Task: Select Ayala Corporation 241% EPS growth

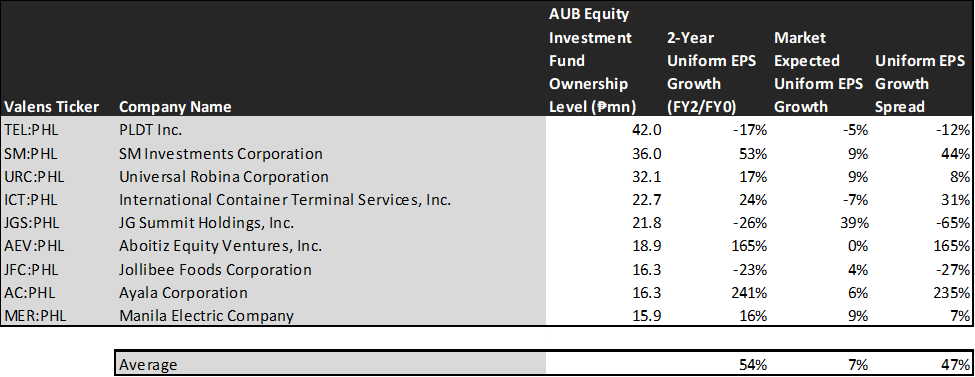Action: pyautogui.click(x=752, y=293)
